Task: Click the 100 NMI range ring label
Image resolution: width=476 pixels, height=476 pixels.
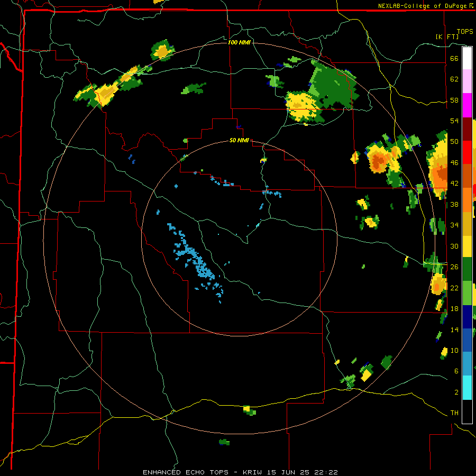Action: [239, 42]
